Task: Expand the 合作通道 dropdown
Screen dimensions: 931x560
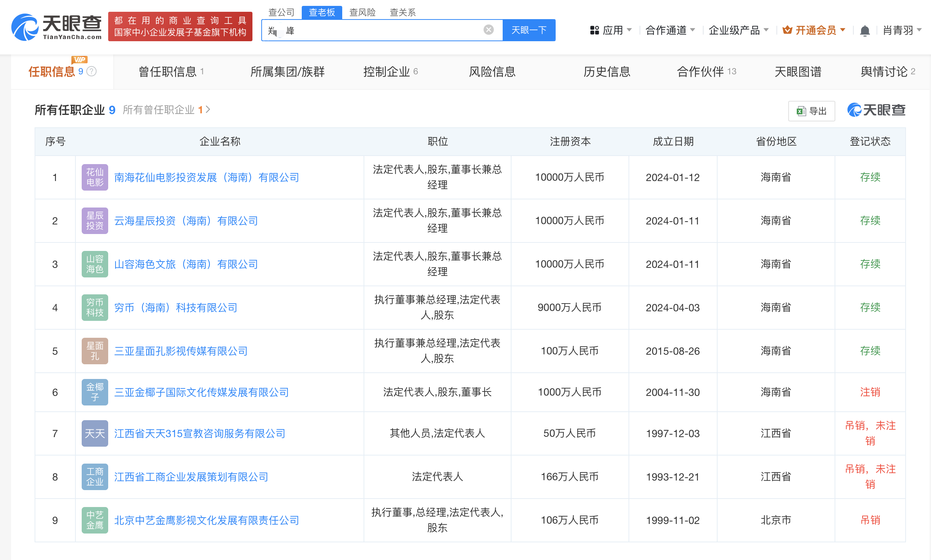Action: click(670, 30)
